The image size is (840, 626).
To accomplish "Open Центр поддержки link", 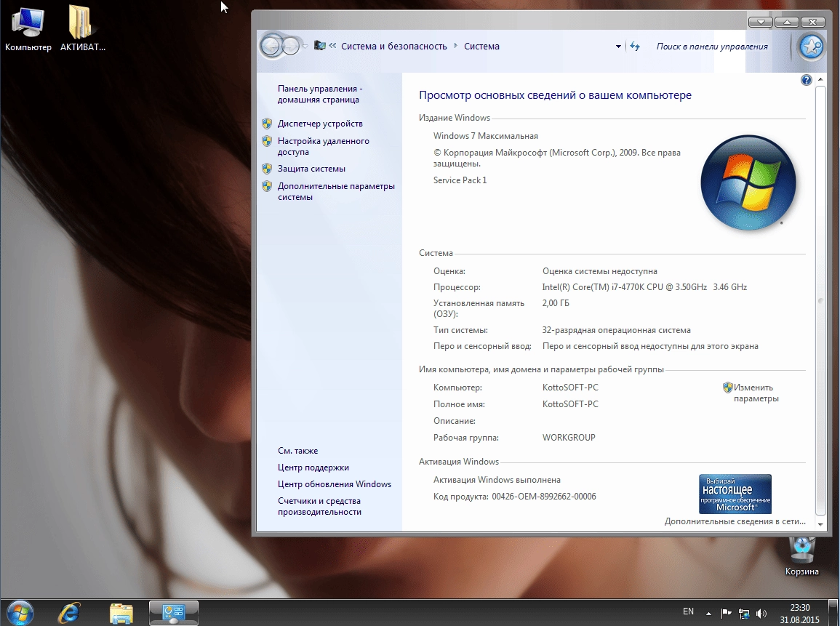I will [313, 468].
